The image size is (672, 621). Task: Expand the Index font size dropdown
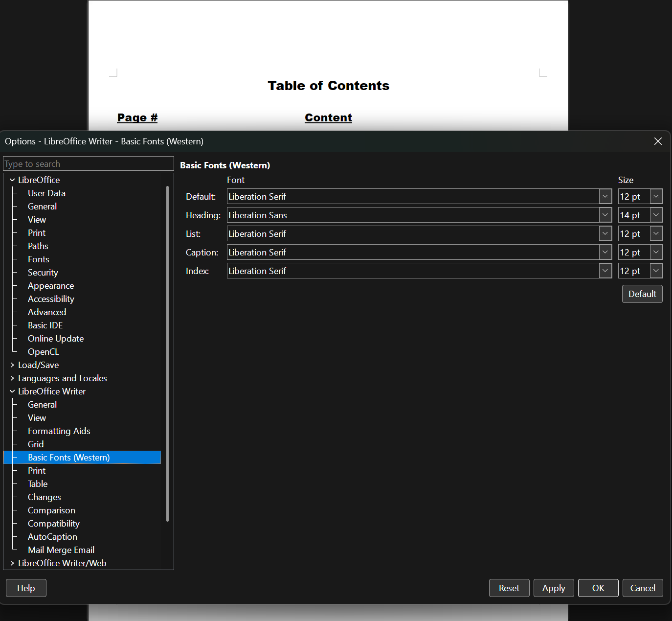point(656,271)
